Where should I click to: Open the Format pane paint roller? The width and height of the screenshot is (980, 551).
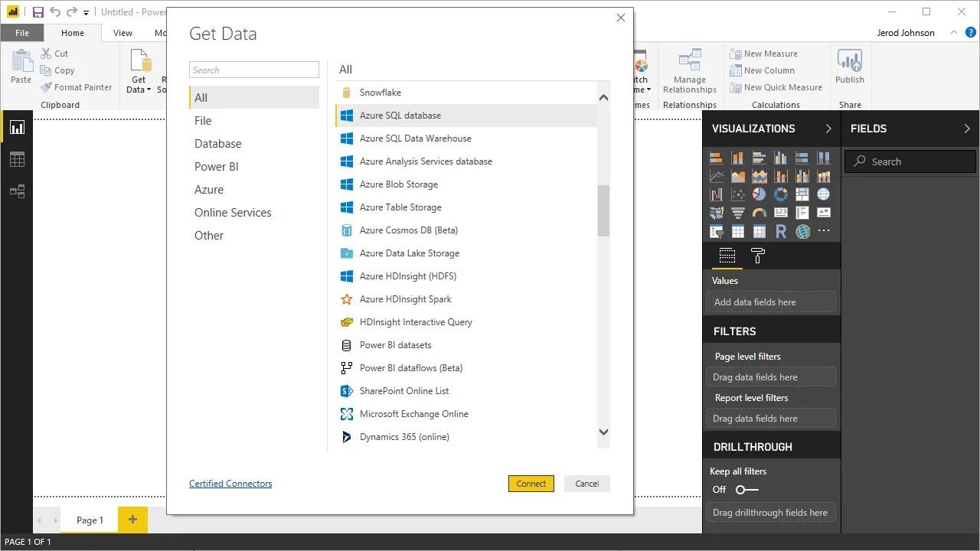pos(757,256)
